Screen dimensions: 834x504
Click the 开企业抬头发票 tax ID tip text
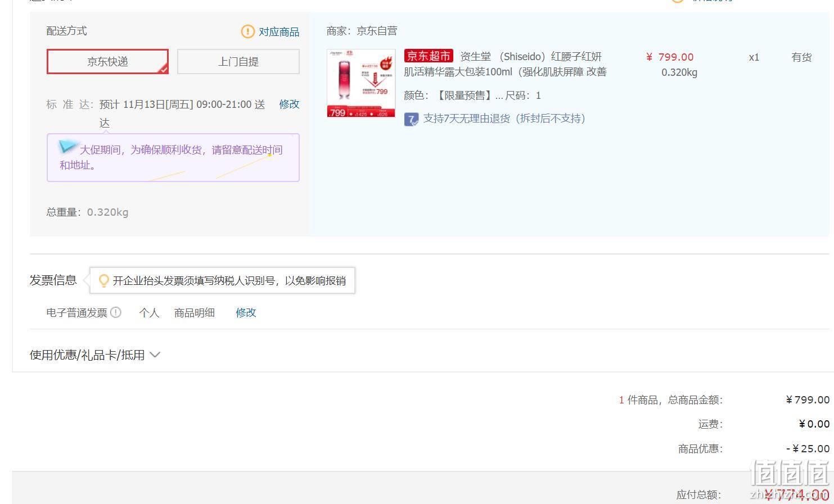tap(229, 280)
